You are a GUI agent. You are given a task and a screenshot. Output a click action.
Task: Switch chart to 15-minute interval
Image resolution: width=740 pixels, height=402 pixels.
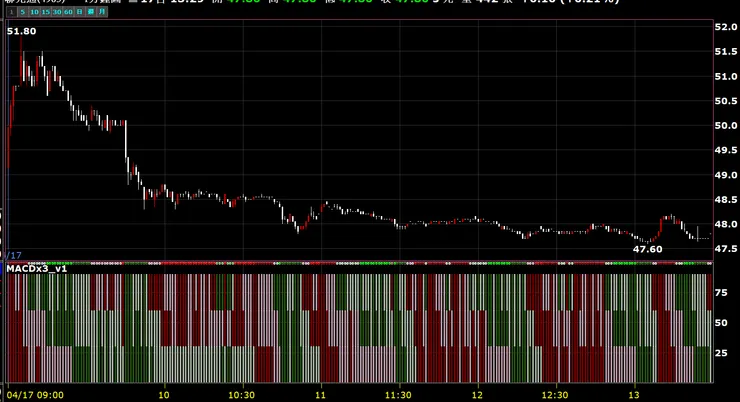coord(46,12)
